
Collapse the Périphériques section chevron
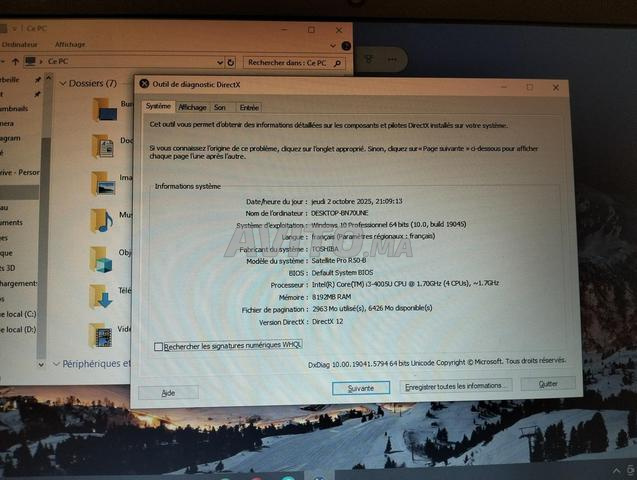coord(56,364)
